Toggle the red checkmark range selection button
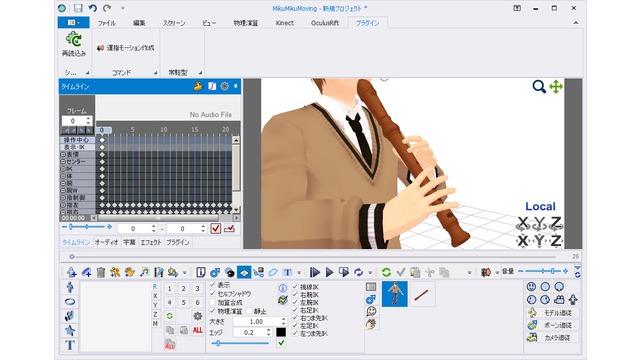The height and width of the screenshot is (360, 640). (x=216, y=229)
